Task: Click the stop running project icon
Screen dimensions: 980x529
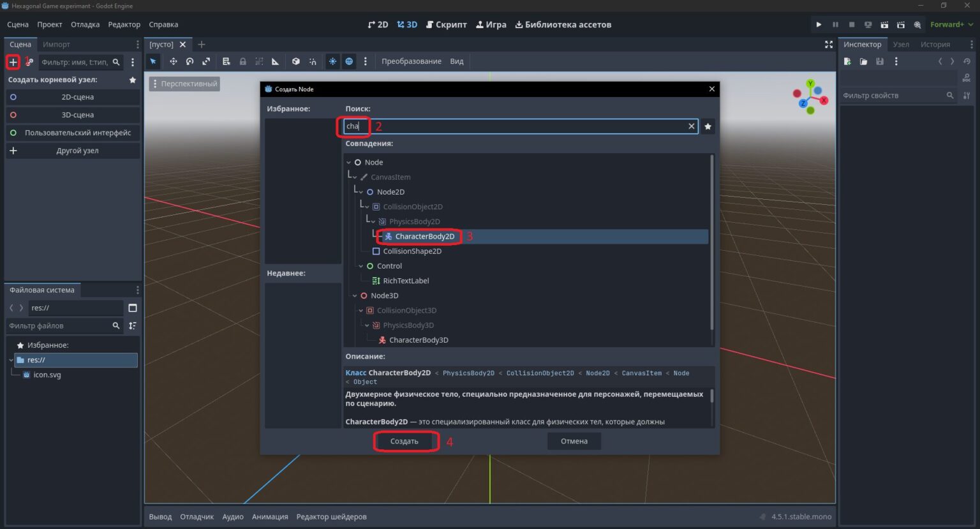Action: coord(851,24)
